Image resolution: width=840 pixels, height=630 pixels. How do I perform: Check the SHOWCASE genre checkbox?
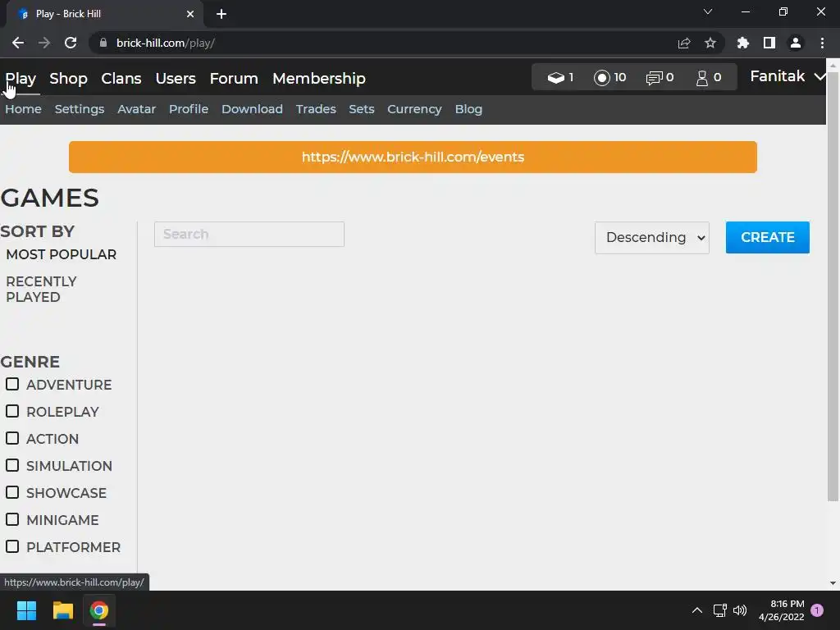[12, 492]
